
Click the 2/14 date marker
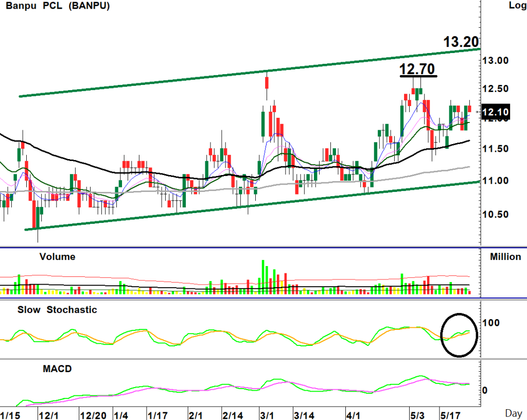(233, 415)
